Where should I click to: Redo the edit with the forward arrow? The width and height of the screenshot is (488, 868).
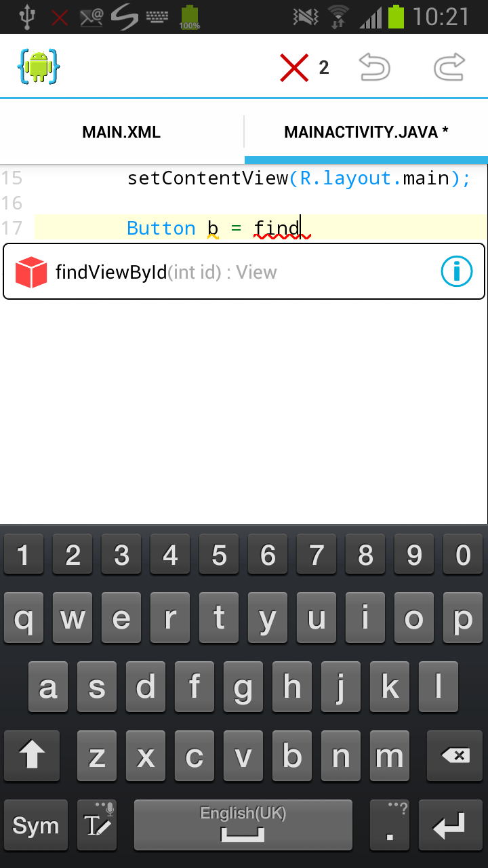pyautogui.click(x=449, y=67)
